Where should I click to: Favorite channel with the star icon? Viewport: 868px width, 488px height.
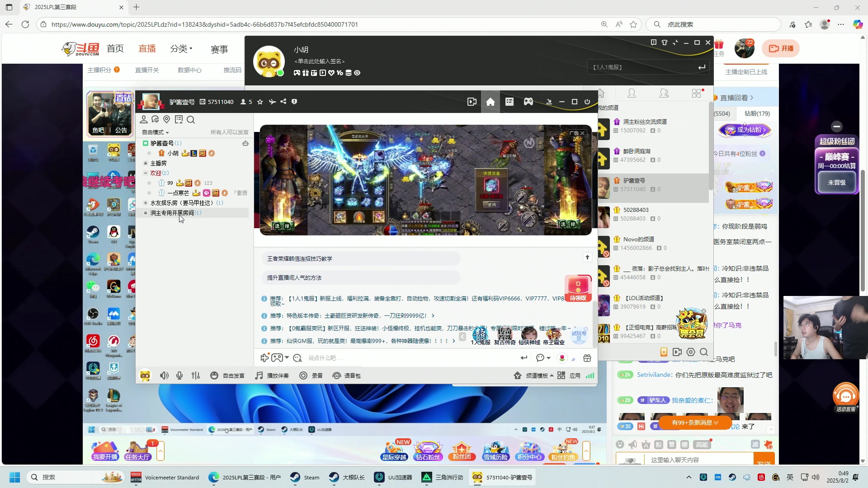coord(260,102)
